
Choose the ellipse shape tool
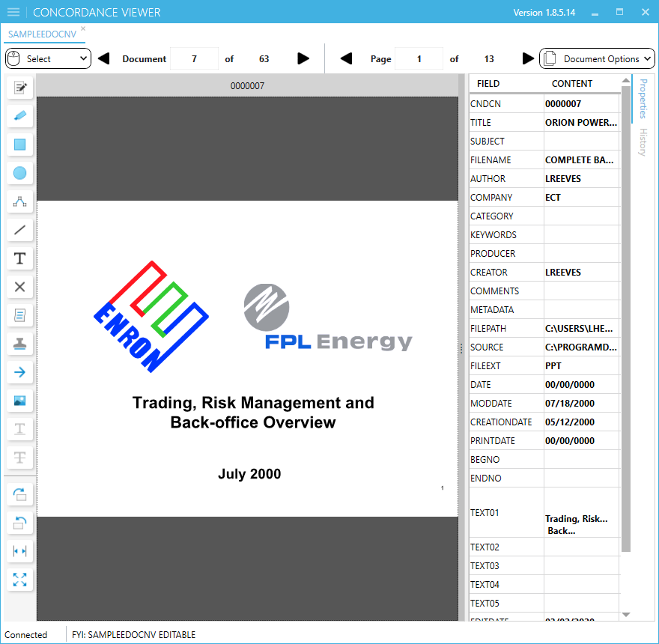click(x=19, y=173)
